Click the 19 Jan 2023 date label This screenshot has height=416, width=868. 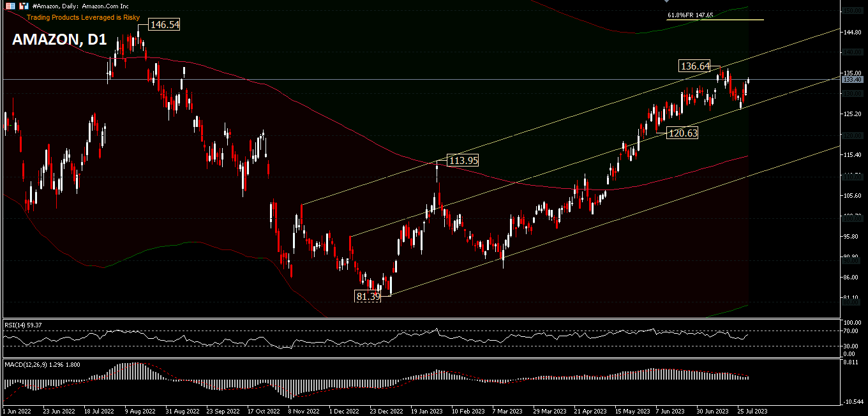coord(428,412)
